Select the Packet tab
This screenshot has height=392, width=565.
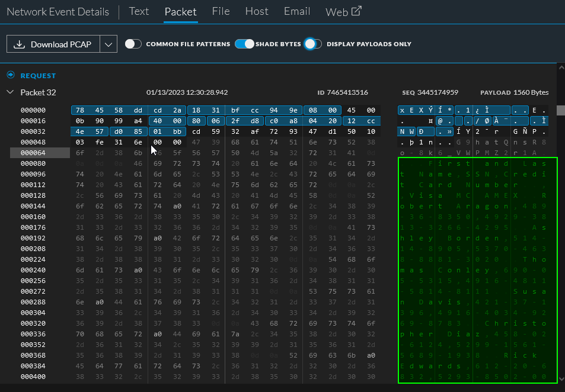tap(180, 11)
